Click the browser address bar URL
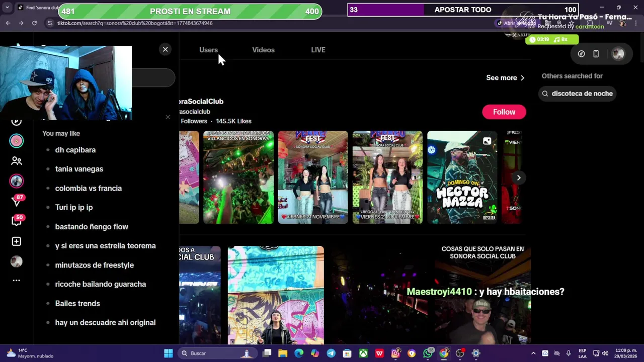 click(135, 23)
